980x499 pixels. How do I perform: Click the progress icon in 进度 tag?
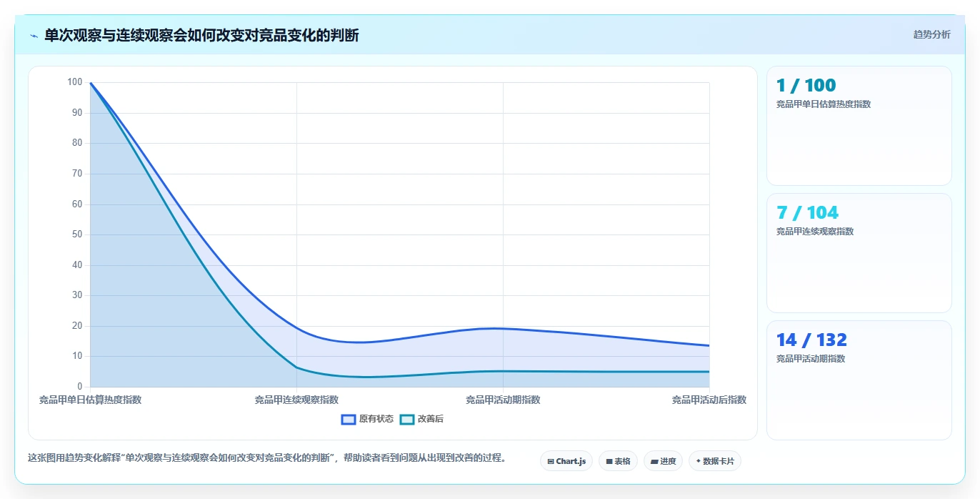(x=654, y=462)
